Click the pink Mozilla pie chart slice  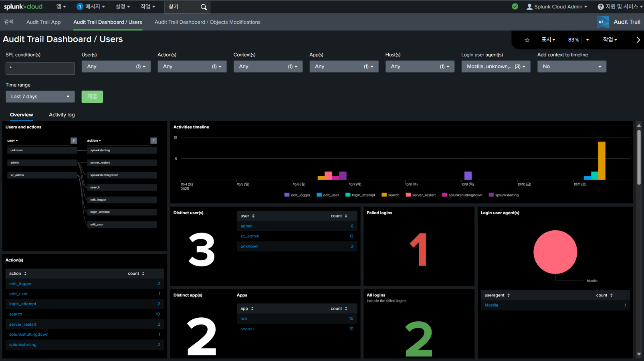(x=555, y=252)
